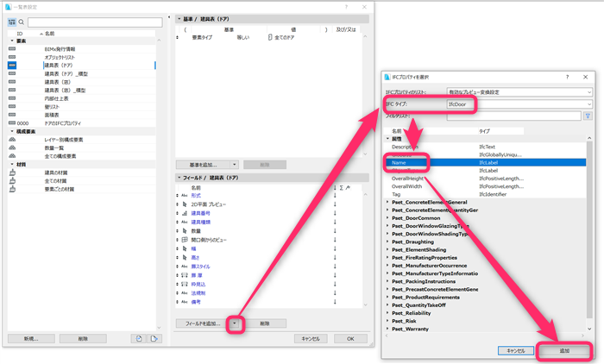This screenshot has height=364, width=604.
Task: Click sort arrow of 形式 field row
Action: [x=335, y=195]
